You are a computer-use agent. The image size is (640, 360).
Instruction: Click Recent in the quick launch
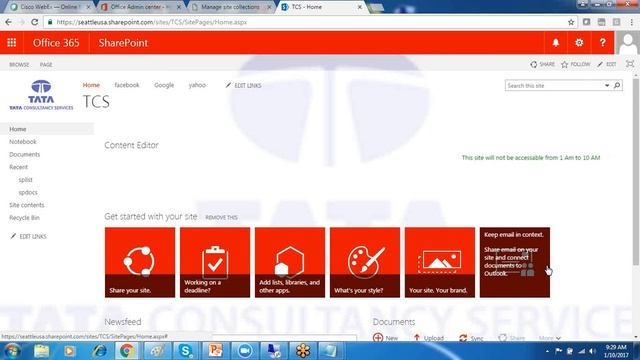coord(18,167)
